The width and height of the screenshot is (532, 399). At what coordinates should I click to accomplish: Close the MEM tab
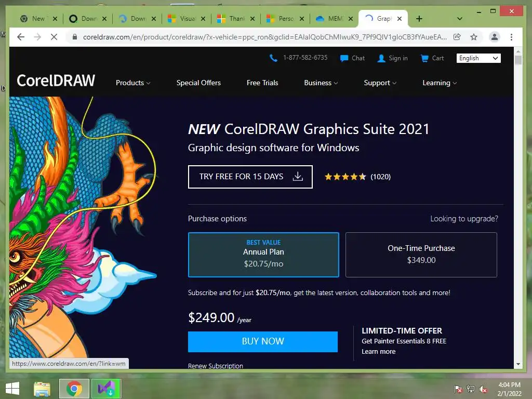point(351,19)
